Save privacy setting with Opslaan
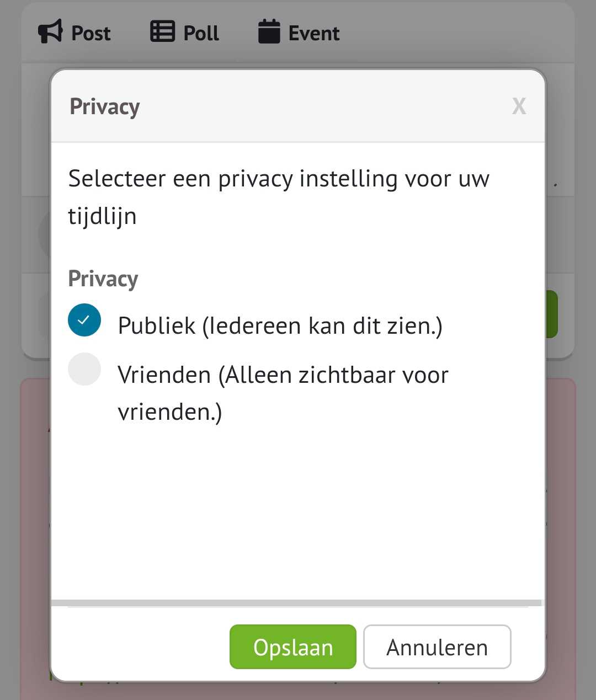596x700 pixels. click(x=292, y=647)
